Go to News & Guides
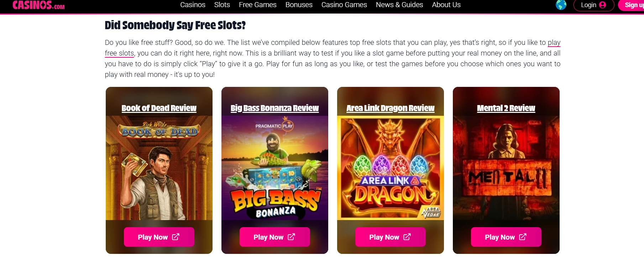The width and height of the screenshot is (644, 261). [399, 5]
